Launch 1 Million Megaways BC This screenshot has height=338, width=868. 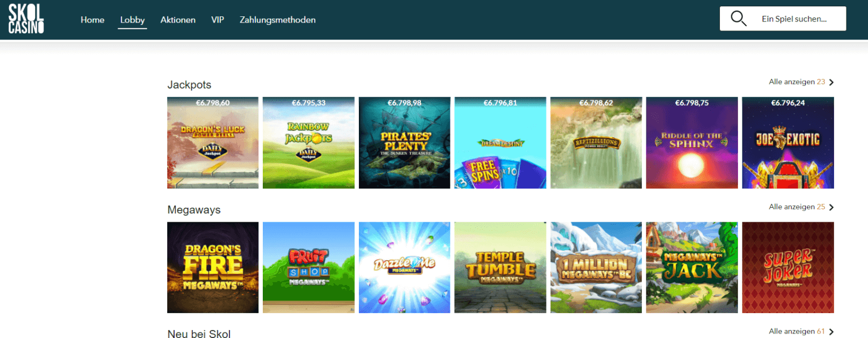click(x=596, y=267)
